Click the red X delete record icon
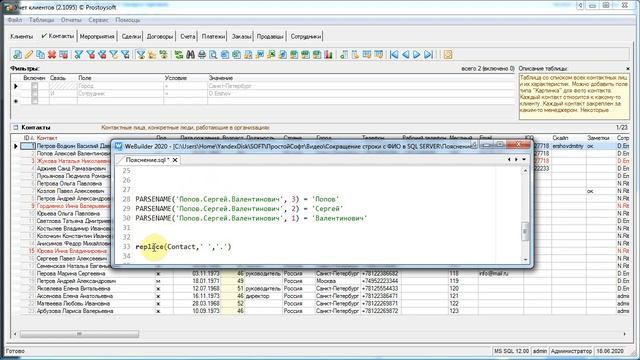This screenshot has height=360, width=640. click(x=52, y=54)
